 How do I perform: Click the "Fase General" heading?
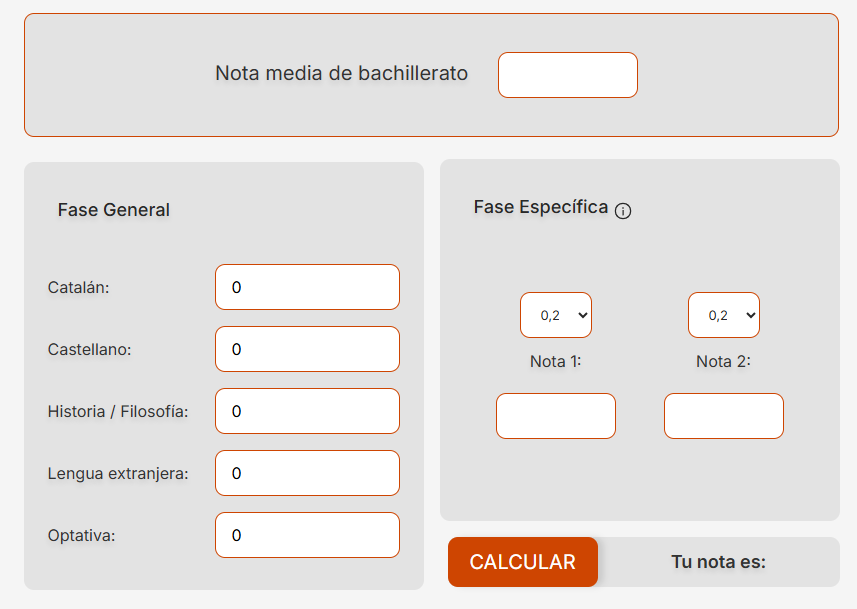tap(114, 210)
